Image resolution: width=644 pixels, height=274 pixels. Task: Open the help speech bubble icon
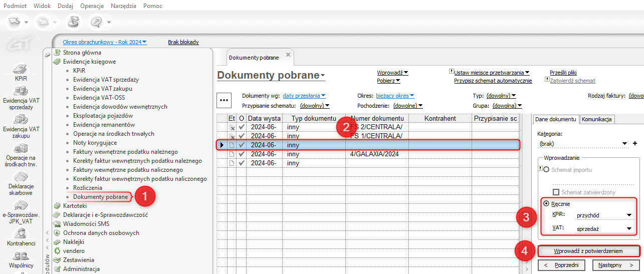click(x=96, y=22)
